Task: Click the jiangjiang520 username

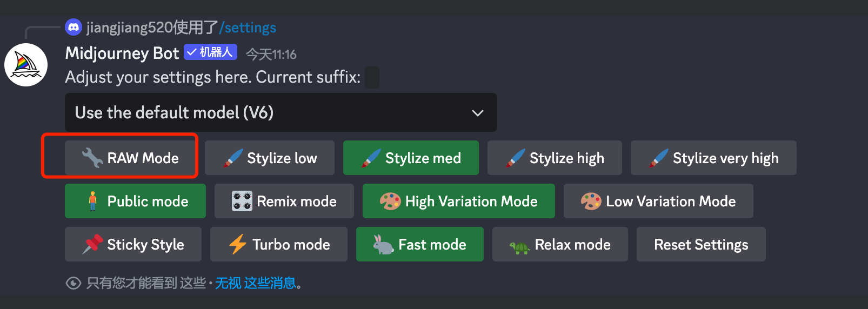Action: coord(130,28)
